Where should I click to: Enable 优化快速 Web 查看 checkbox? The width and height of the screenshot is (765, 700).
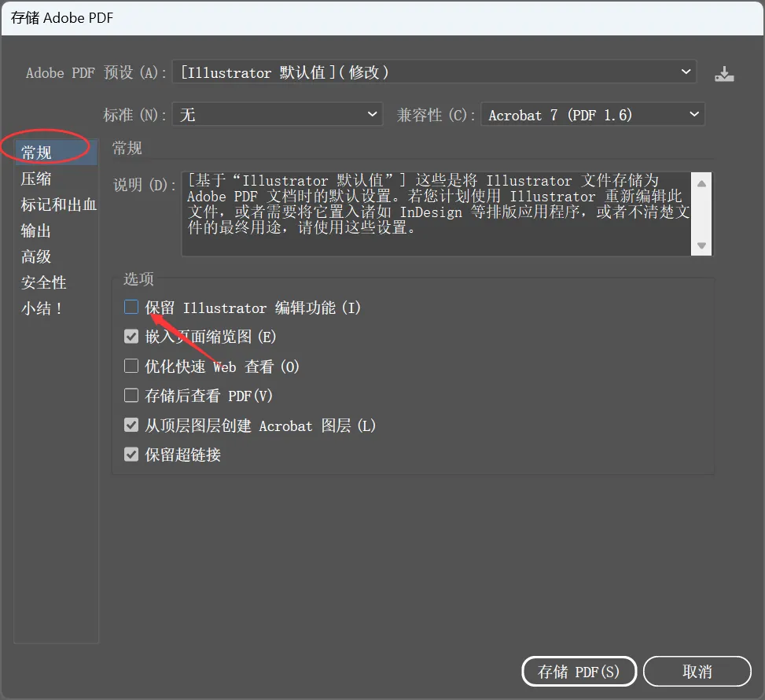(x=131, y=366)
